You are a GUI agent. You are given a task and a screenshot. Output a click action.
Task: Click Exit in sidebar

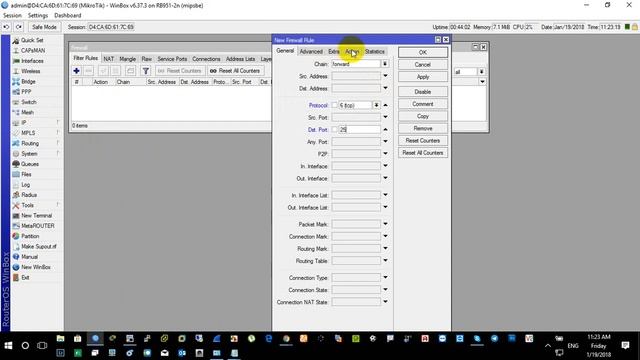(x=25, y=278)
